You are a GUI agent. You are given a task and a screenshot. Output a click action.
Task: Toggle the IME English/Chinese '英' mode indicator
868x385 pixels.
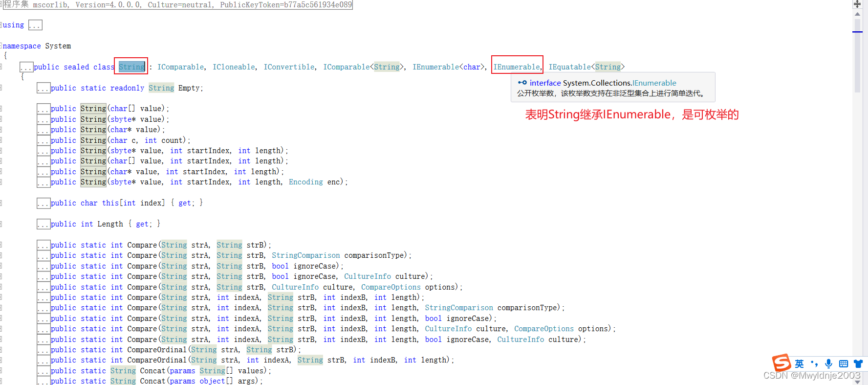pyautogui.click(x=799, y=363)
